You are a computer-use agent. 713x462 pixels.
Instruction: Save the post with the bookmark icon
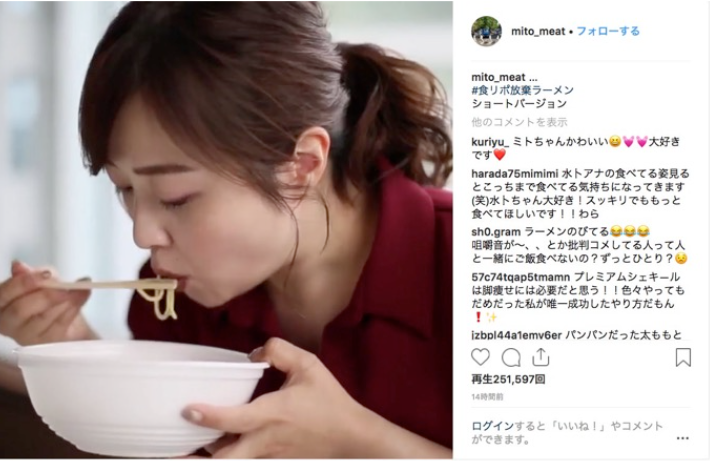tap(683, 357)
